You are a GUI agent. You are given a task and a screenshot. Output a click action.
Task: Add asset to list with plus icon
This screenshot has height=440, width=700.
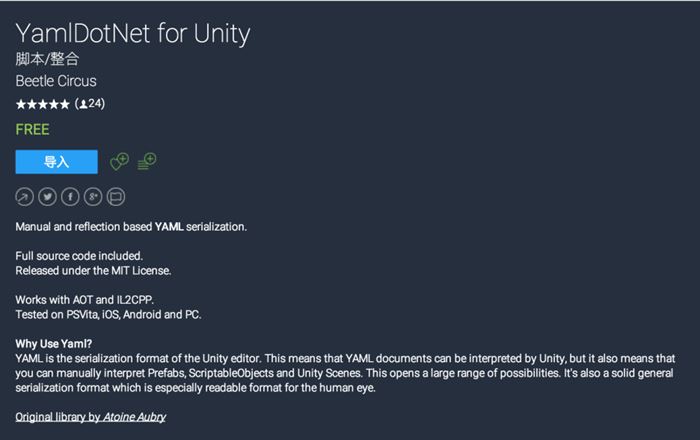147,161
